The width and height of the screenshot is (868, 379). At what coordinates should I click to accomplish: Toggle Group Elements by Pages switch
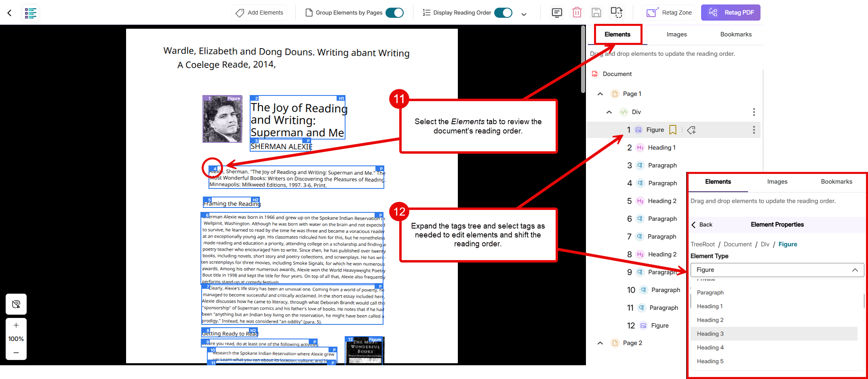coord(394,13)
